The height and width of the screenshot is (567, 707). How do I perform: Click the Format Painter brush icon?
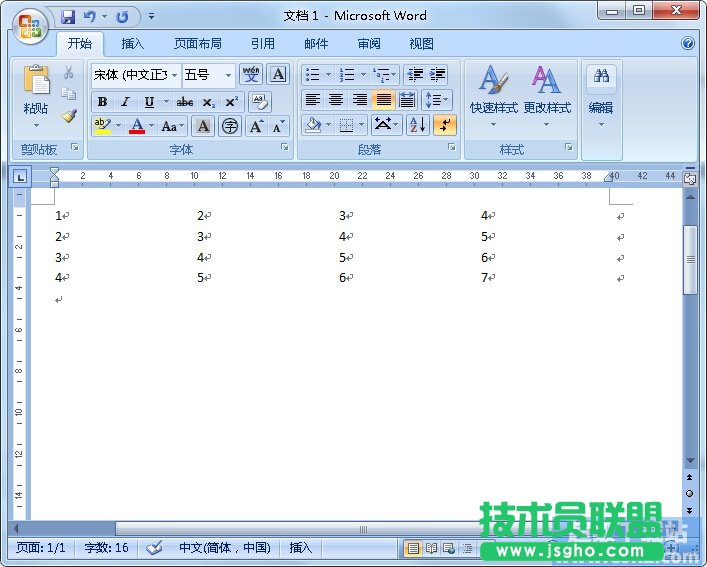(x=69, y=116)
